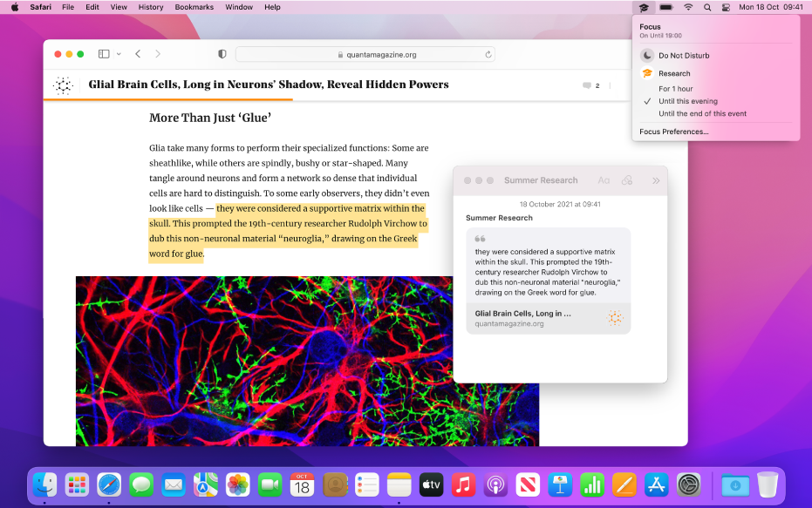Choose 'For 1 hour' in Focus menu
Image resolution: width=812 pixels, height=508 pixels.
(x=676, y=89)
